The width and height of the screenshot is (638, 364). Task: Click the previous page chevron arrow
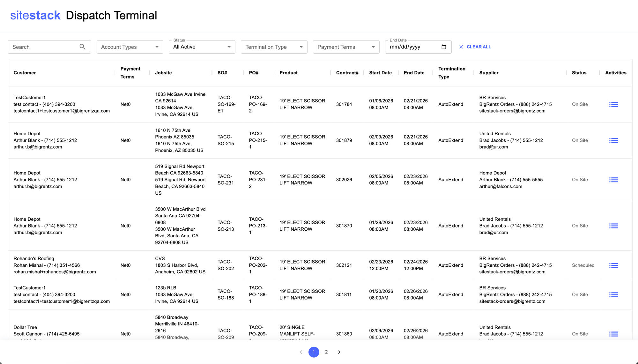click(x=301, y=352)
